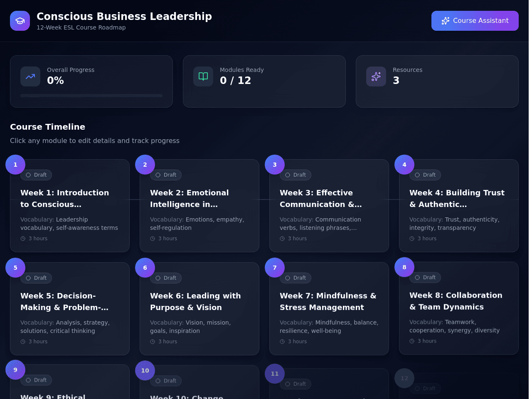The image size is (532, 399).
Task: Click the number 8 module badge
Action: click(404, 267)
